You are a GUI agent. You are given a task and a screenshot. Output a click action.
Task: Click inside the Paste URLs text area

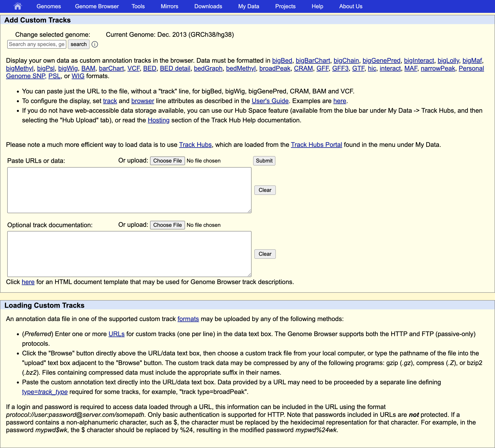[x=129, y=190]
